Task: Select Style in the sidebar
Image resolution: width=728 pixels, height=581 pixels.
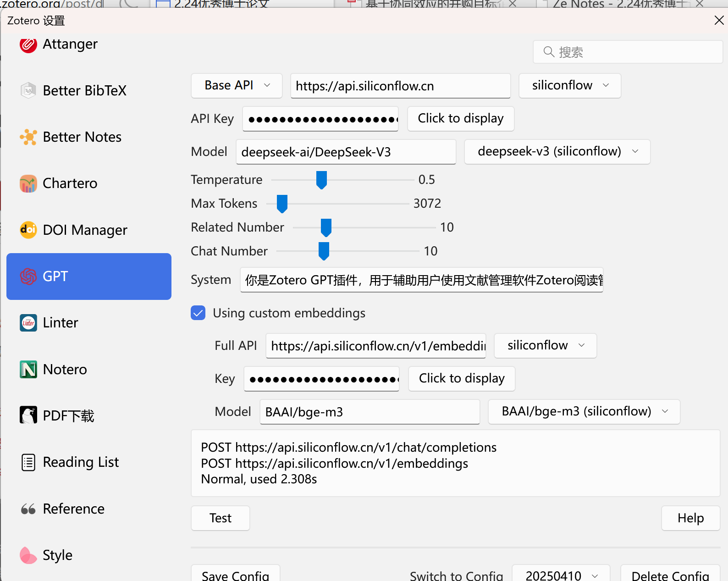Action: click(89, 555)
